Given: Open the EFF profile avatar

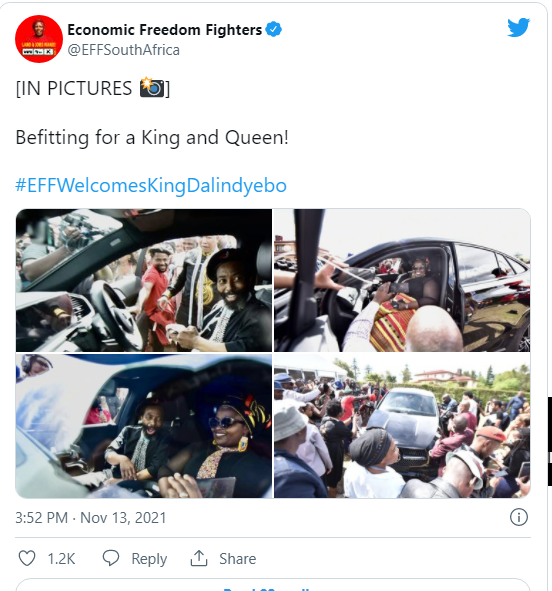Looking at the screenshot, I should 39,39.
